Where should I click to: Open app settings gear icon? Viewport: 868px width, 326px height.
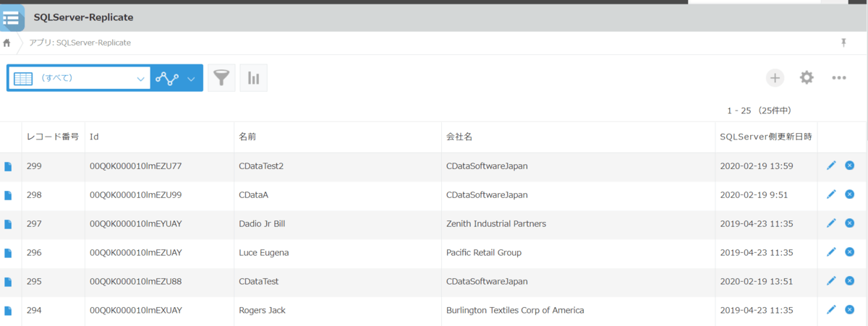[x=807, y=78]
